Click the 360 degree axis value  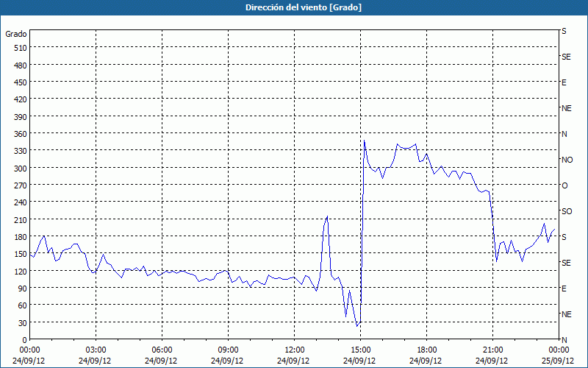click(21, 134)
